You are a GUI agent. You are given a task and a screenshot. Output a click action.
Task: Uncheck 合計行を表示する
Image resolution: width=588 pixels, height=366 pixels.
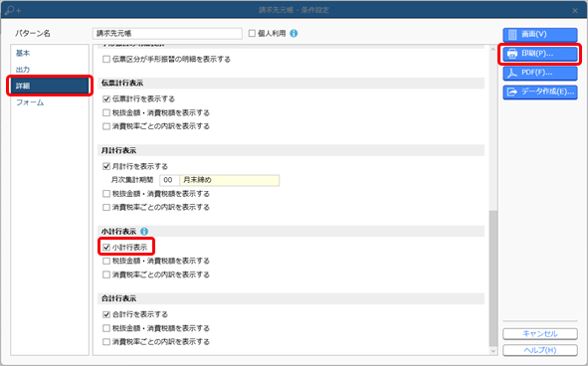[106, 314]
